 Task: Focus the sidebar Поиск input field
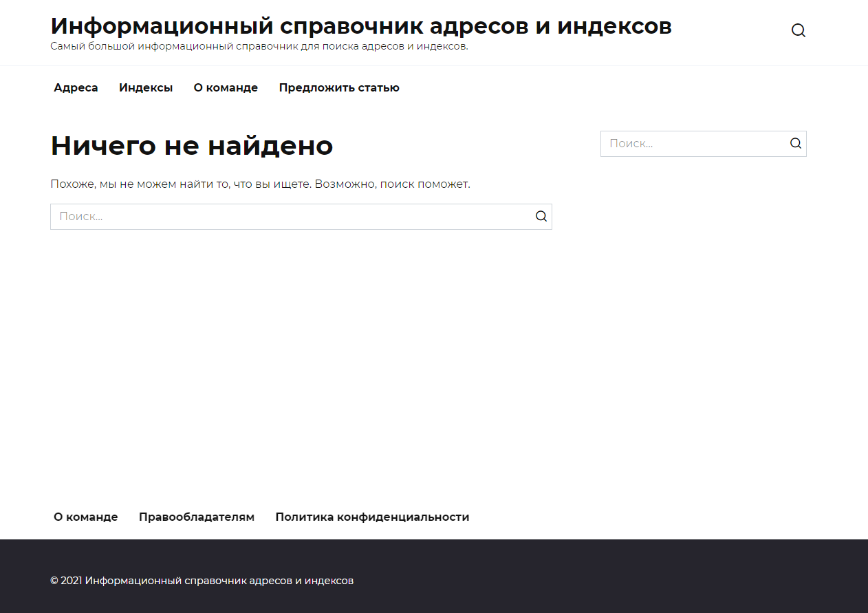tap(691, 144)
